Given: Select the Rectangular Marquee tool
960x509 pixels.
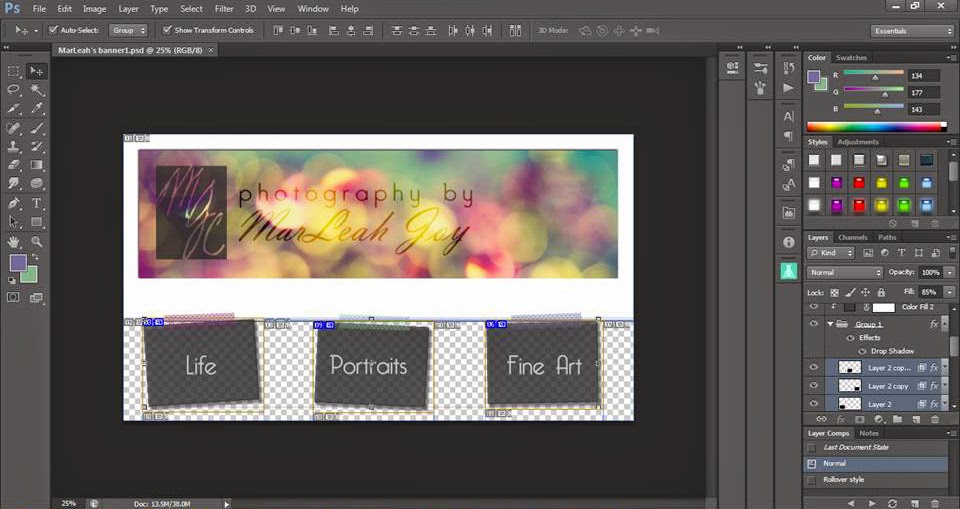Looking at the screenshot, I should (13, 72).
